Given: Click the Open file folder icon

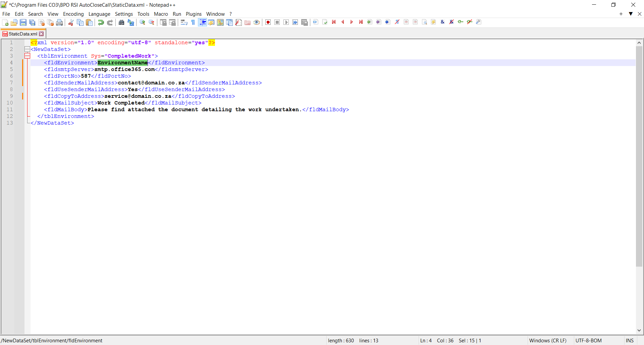Looking at the screenshot, I should tap(14, 22).
